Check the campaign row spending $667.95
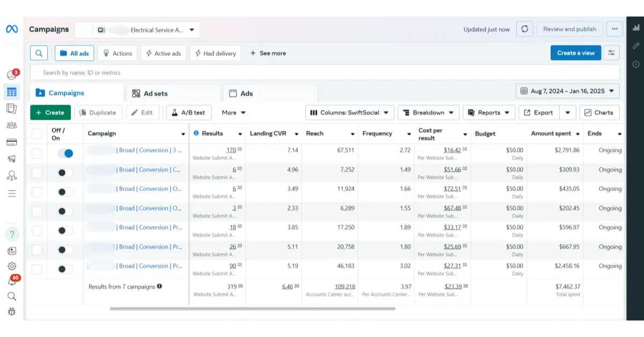The image size is (644, 337). pyautogui.click(x=36, y=250)
